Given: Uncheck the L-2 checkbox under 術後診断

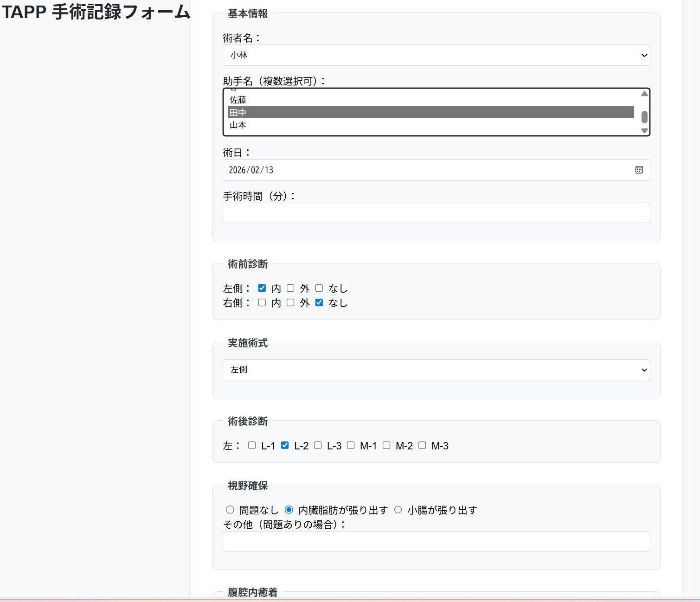Looking at the screenshot, I should coord(284,445).
